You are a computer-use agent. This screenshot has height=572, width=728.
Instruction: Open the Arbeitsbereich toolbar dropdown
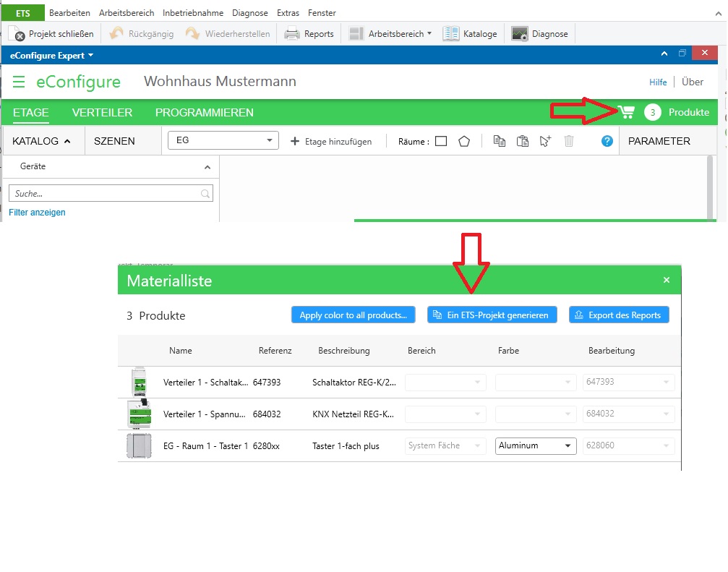(390, 34)
